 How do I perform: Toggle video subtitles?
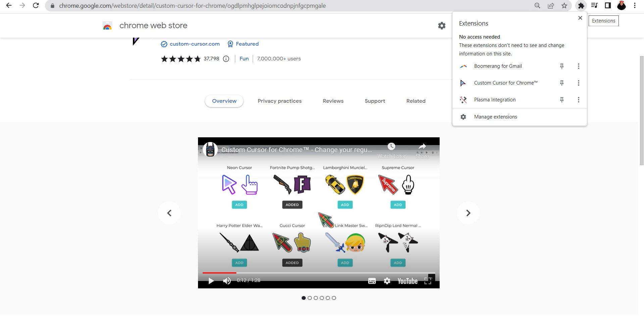(372, 281)
